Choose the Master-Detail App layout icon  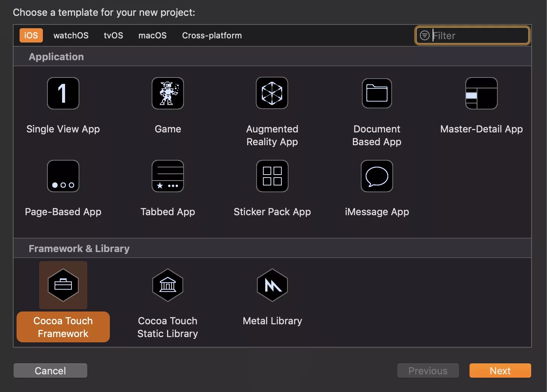482,93
